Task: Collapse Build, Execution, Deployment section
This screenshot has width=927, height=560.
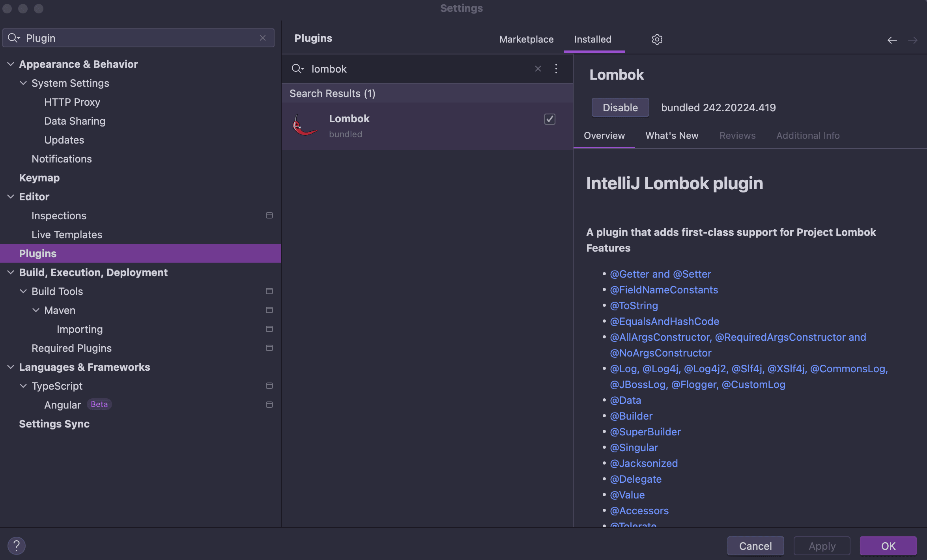Action: pos(11,272)
